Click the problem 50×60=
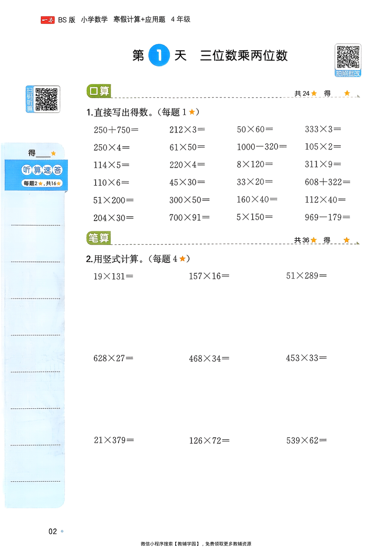 [x=255, y=129]
